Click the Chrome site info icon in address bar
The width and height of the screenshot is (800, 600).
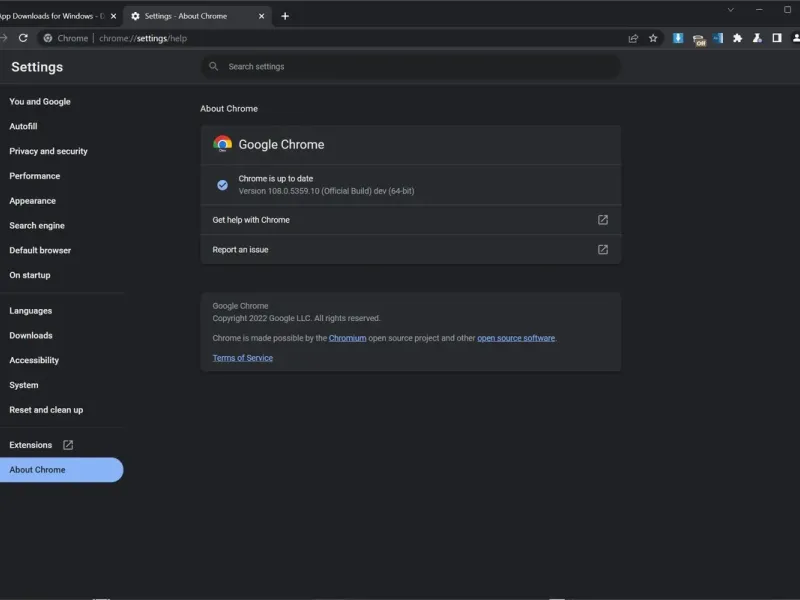pos(47,38)
